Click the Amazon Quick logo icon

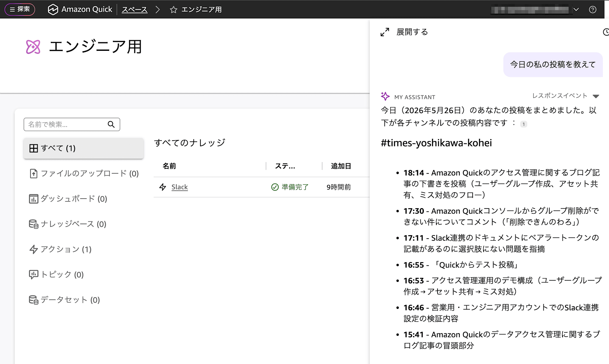[53, 9]
